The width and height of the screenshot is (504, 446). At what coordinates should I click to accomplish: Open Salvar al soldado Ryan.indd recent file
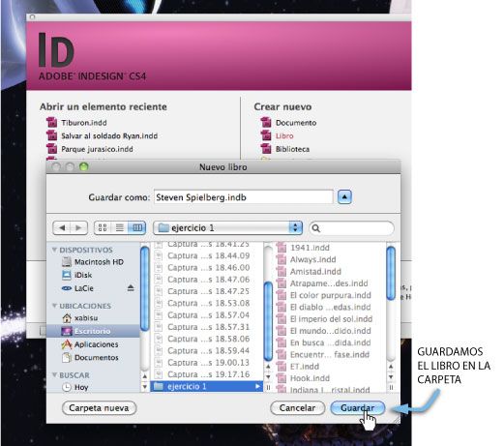[x=109, y=136]
